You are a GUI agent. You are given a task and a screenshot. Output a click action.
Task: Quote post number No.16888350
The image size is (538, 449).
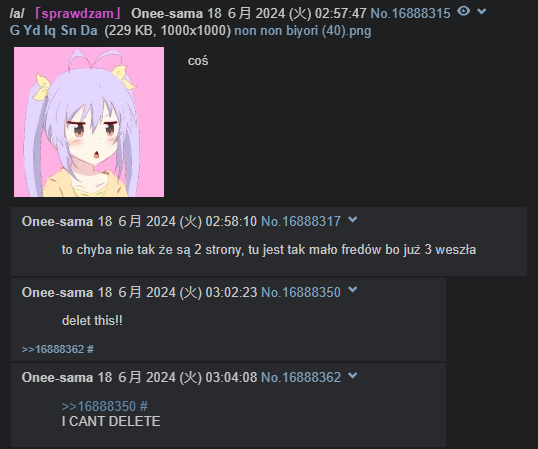pos(301,293)
